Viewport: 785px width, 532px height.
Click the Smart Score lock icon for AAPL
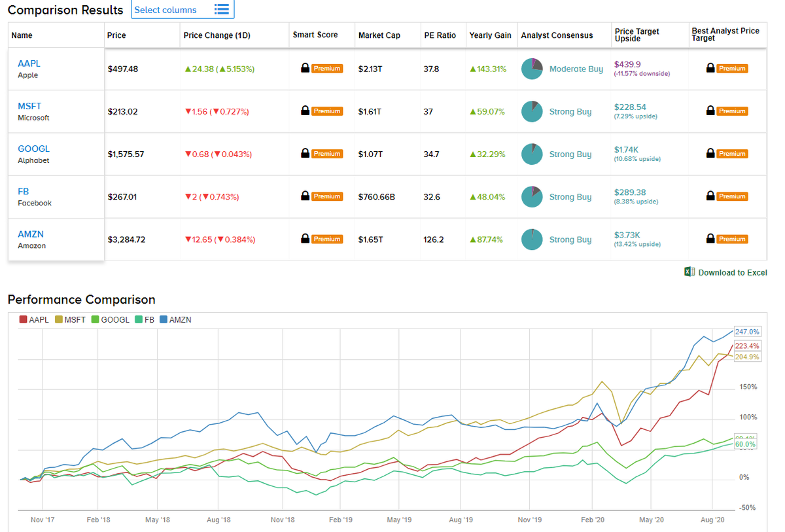coord(305,68)
